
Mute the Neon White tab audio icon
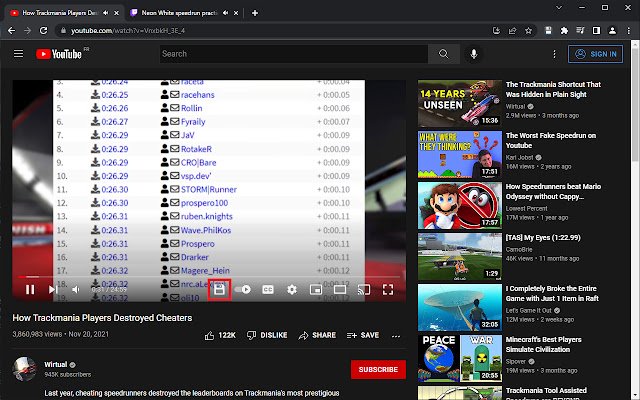(225, 13)
